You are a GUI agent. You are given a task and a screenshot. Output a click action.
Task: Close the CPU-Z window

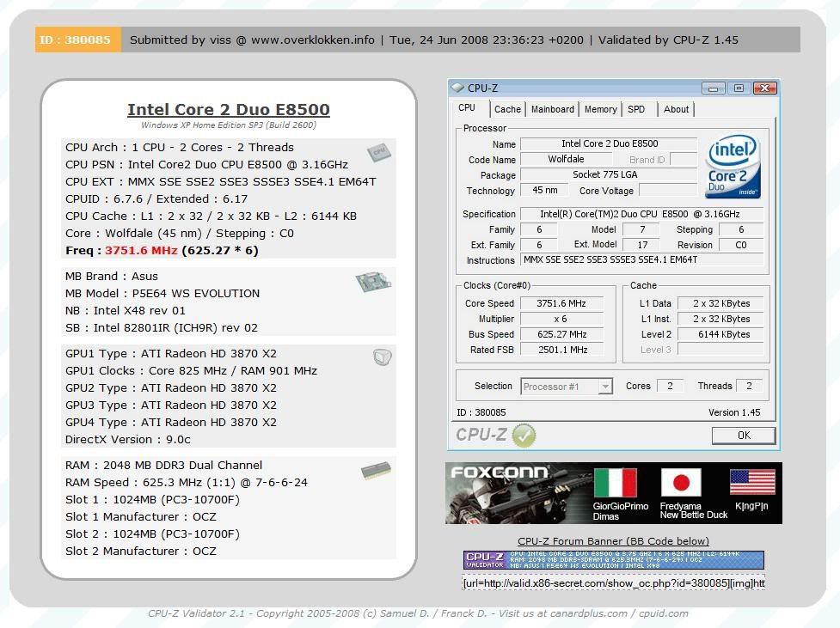coord(765,88)
